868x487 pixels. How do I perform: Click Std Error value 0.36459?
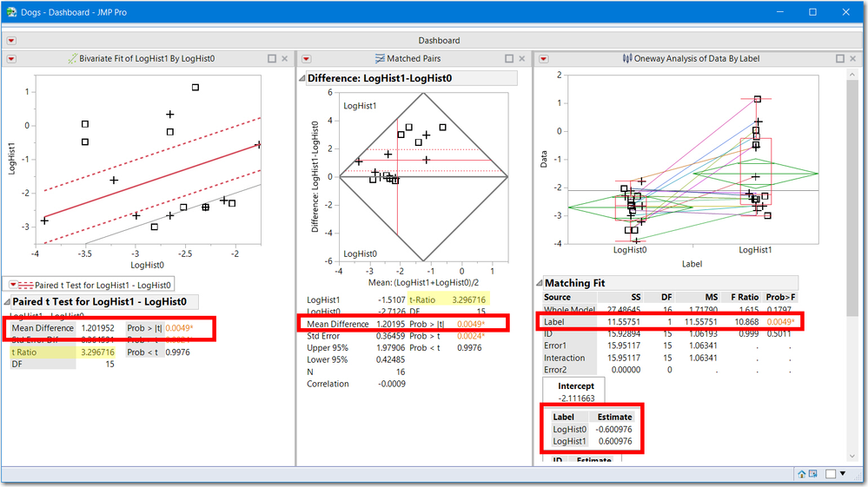click(391, 336)
